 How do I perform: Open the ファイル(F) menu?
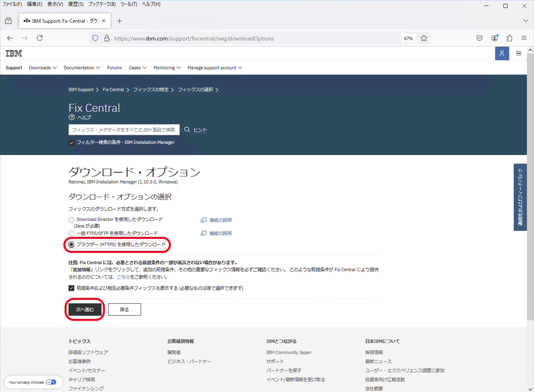[x=12, y=4]
